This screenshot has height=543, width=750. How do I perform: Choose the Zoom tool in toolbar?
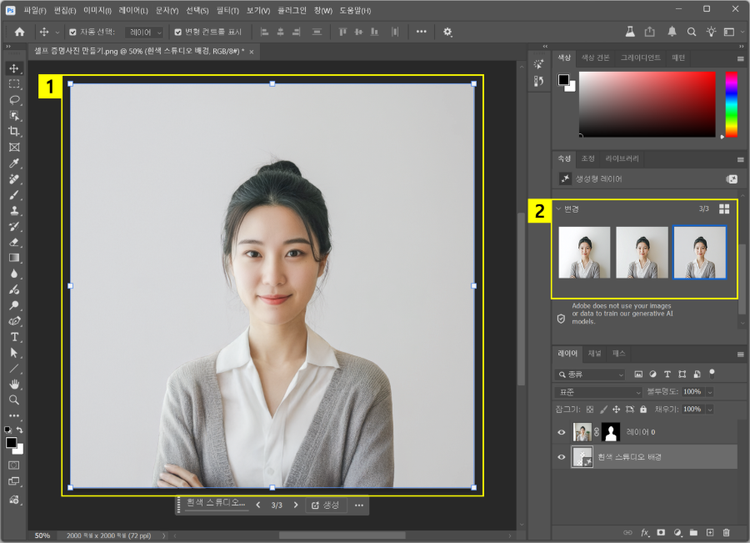14,400
